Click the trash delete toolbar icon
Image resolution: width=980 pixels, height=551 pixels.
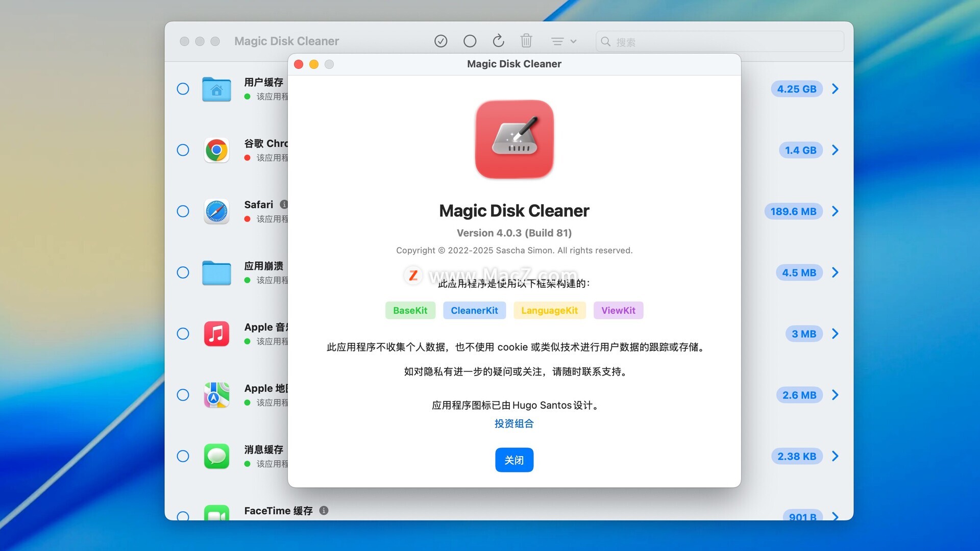[526, 41]
